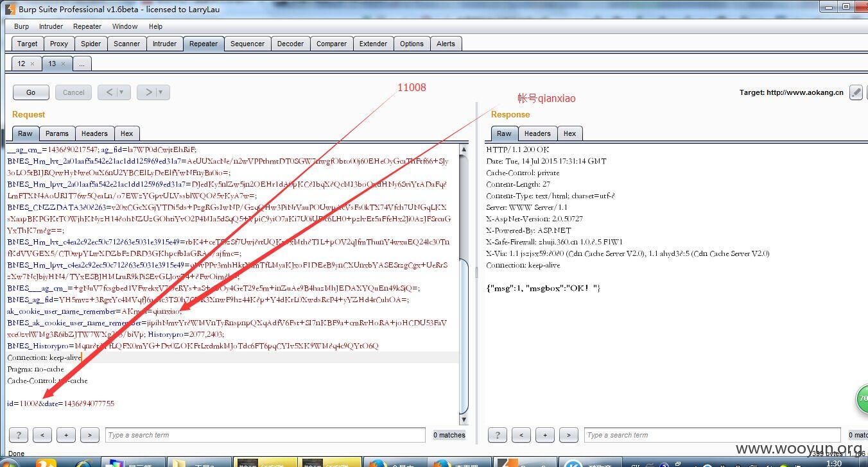Open the Request Raw view tab
This screenshot has height=467, width=868.
point(25,133)
